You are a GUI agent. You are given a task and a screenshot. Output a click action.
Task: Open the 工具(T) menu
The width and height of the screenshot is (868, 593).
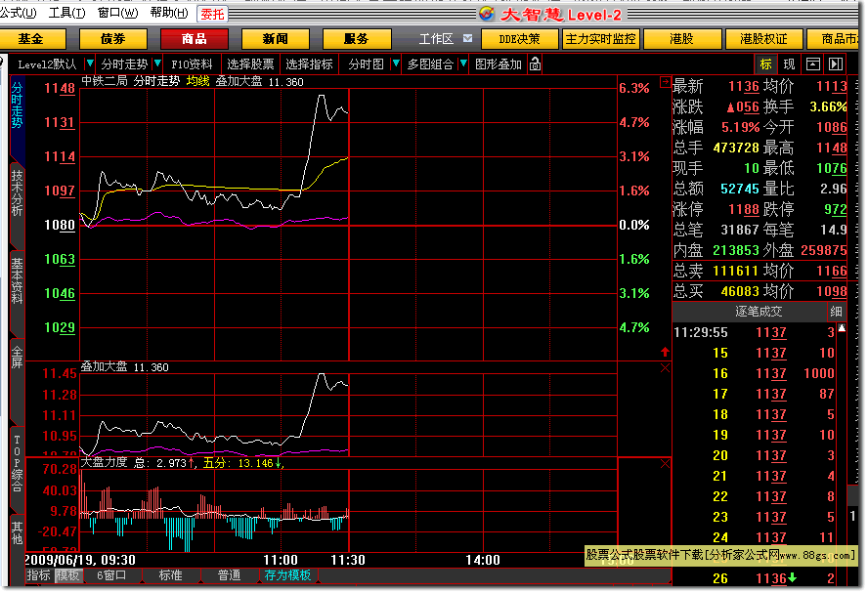(66, 12)
